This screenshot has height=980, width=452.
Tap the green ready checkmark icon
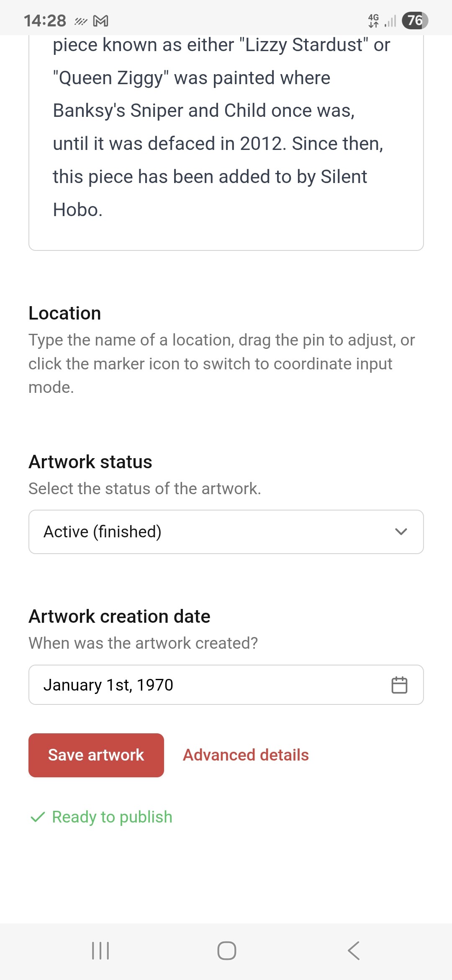click(x=38, y=817)
